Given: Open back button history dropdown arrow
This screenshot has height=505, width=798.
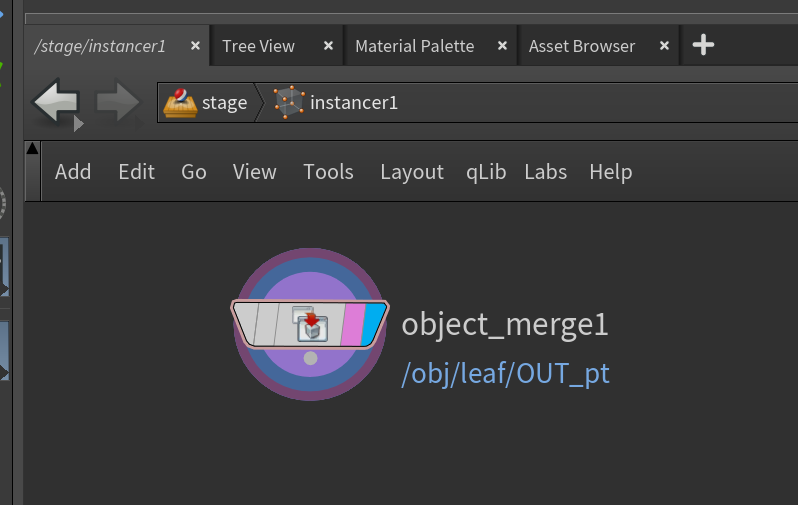Looking at the screenshot, I should pyautogui.click(x=78, y=124).
